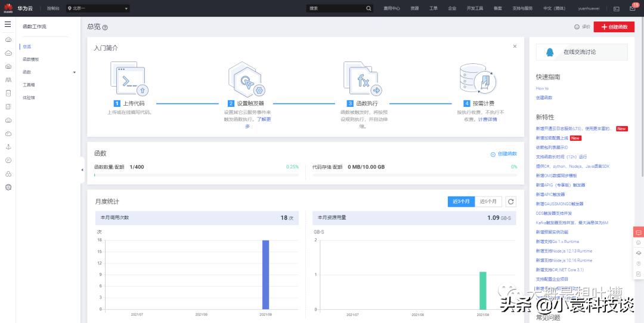Open 费用中心 in the top navigation
The image size is (644, 323).
tap(392, 8)
